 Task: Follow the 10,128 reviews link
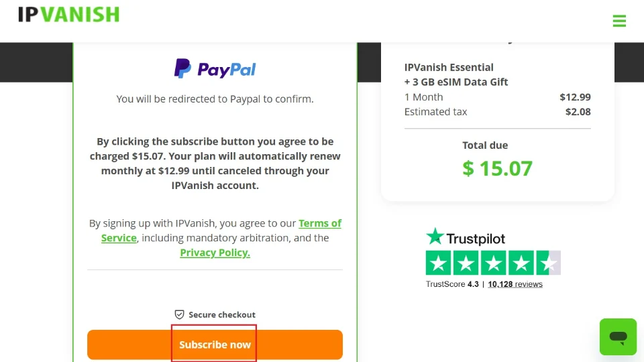click(x=515, y=284)
